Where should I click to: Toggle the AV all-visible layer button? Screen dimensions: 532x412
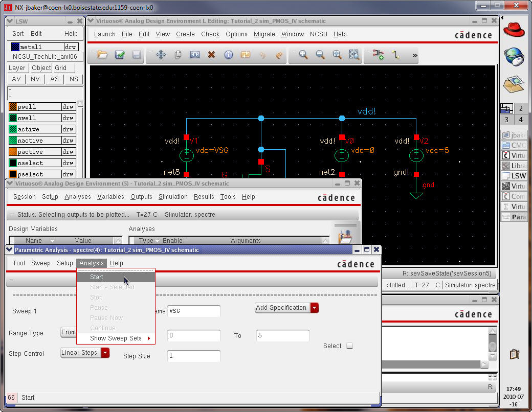click(x=16, y=79)
